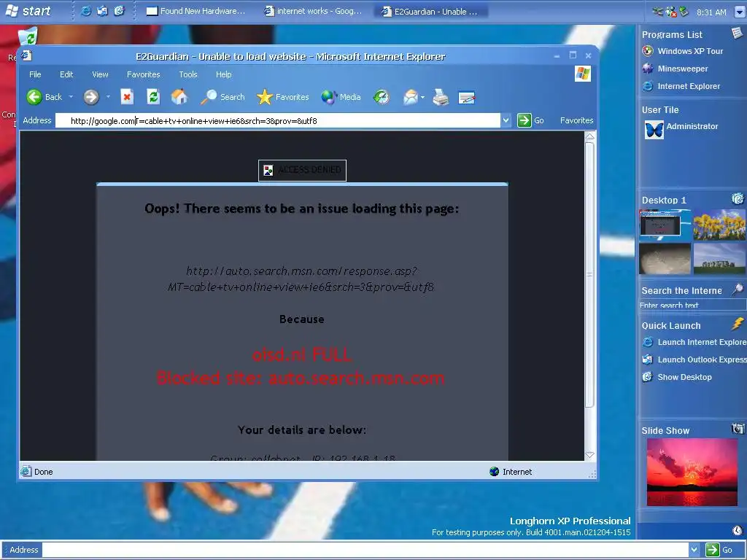Select the moon surface desktop thumbnail
The width and height of the screenshot is (747, 560).
(665, 259)
